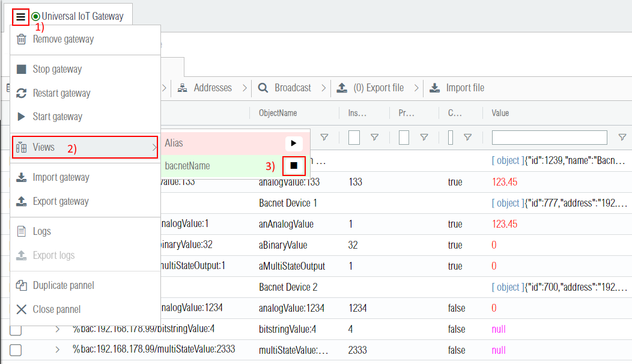Click the Broadcast toolbar button

[x=285, y=88]
